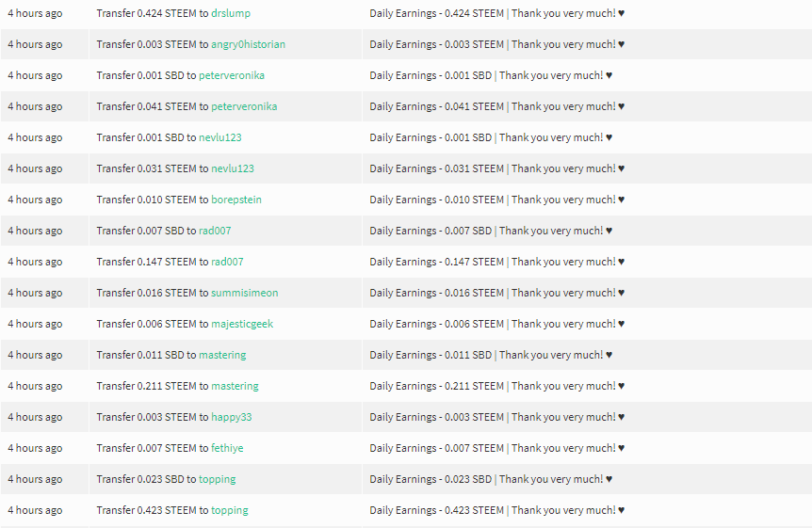This screenshot has height=528, width=812.
Task: Open the drslump account link
Action: (x=231, y=13)
